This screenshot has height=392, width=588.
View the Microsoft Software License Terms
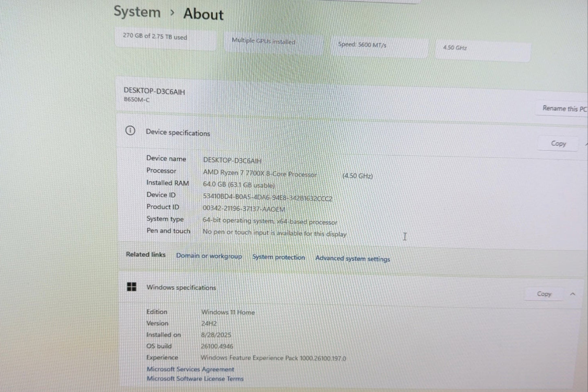195,378
